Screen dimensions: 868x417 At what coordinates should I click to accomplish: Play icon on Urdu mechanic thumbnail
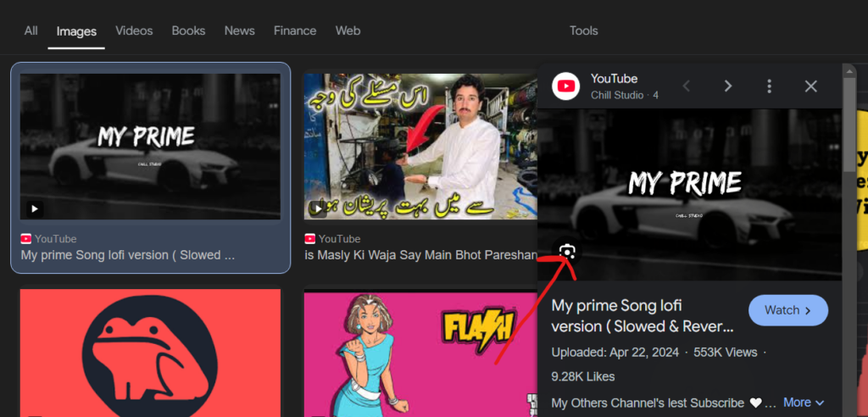tap(318, 208)
